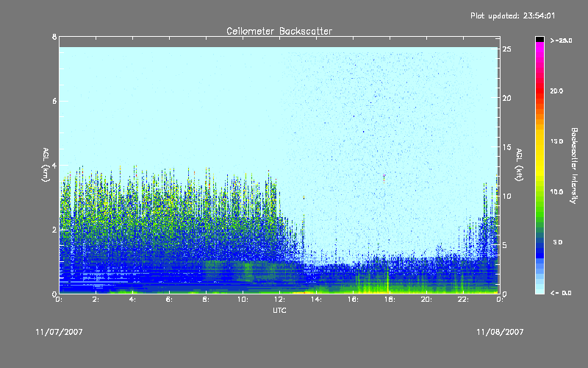The image size is (588, 368).
Task: Click the "Plot updated: 23:54:01" timestamp
Action: (512, 15)
